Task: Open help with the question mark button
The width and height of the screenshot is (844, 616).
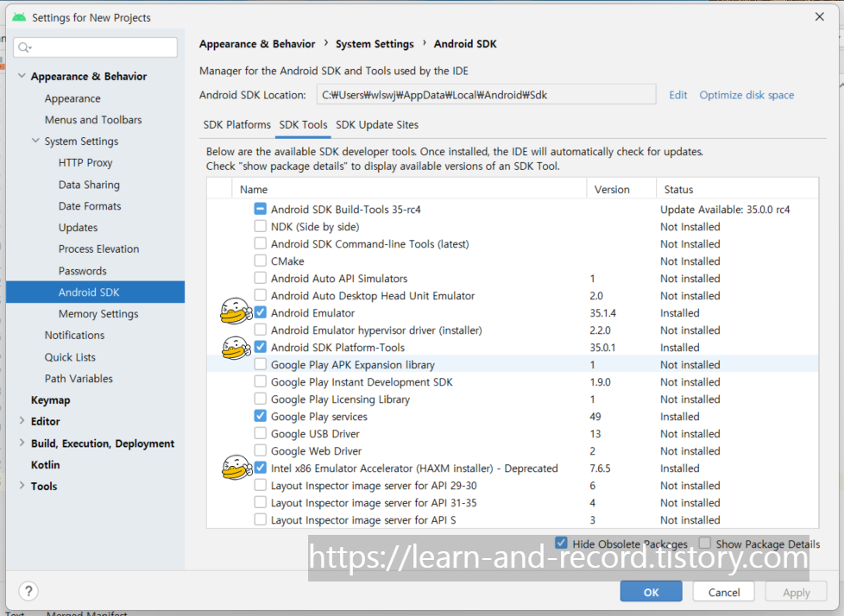Action: pos(28,591)
